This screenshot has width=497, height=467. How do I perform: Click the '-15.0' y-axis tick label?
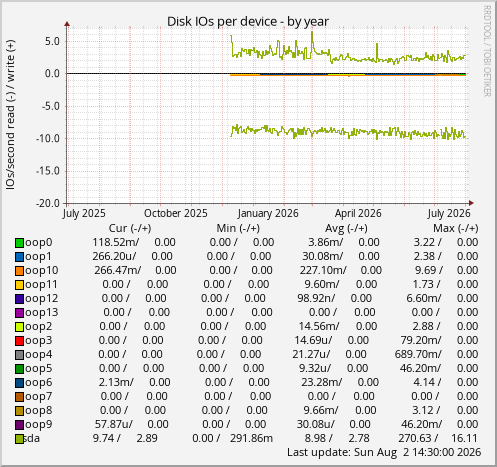click(x=48, y=171)
